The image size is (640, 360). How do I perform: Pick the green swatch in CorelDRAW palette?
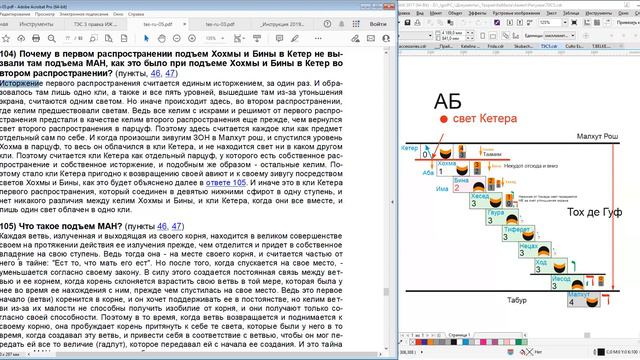519,342
